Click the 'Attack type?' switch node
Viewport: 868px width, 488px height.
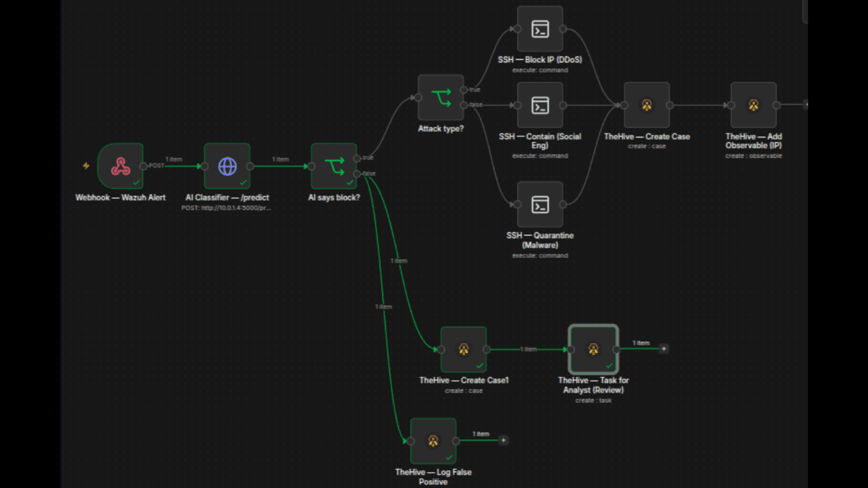441,97
